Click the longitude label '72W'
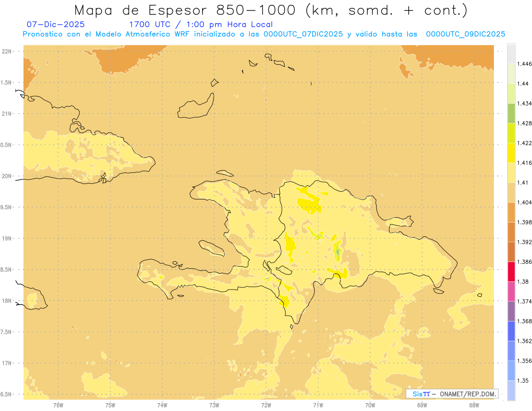The image size is (532, 411). (x=266, y=405)
